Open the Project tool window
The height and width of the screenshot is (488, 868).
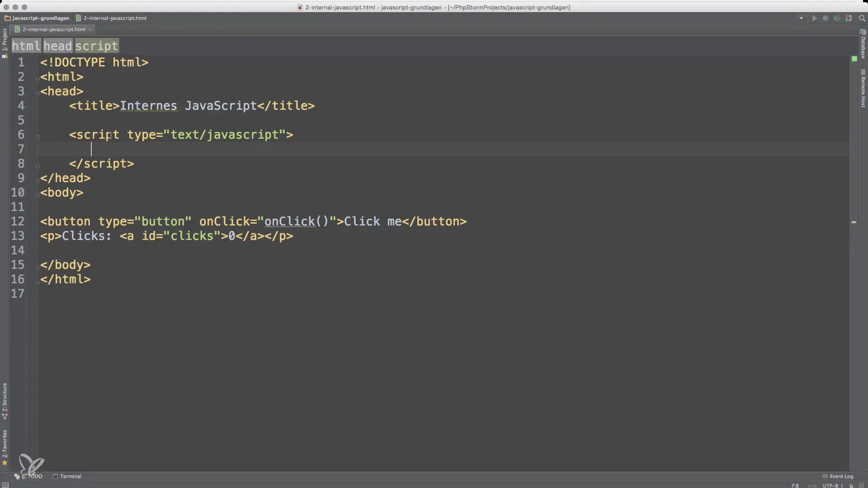pyautogui.click(x=5, y=43)
